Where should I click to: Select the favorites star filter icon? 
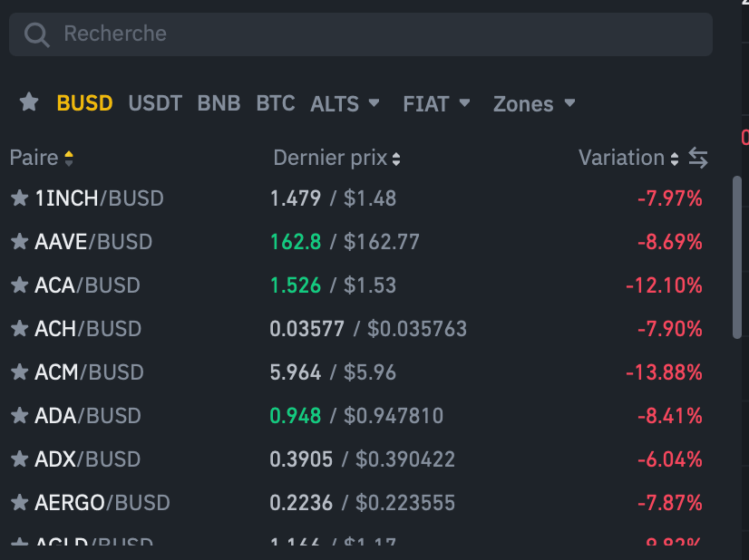[28, 103]
